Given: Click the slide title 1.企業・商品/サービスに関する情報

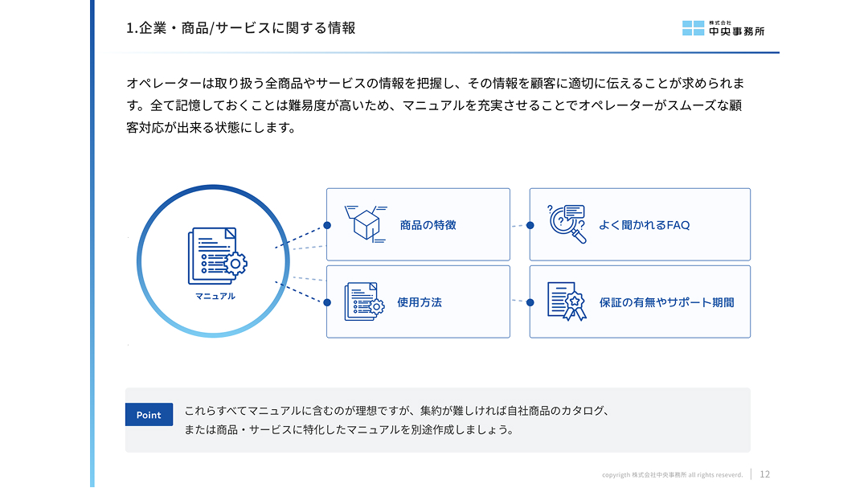Looking at the screenshot, I should click(x=241, y=28).
